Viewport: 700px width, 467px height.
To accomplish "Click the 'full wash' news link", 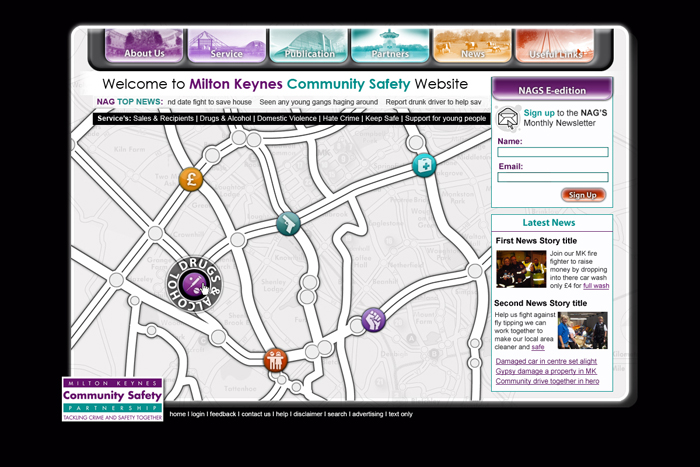I will [x=596, y=286].
